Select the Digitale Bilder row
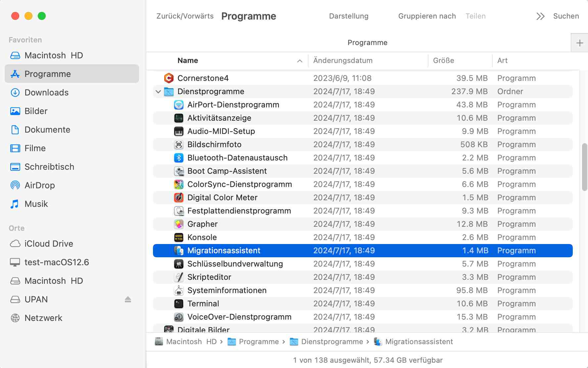The height and width of the screenshot is (368, 588). point(363,329)
